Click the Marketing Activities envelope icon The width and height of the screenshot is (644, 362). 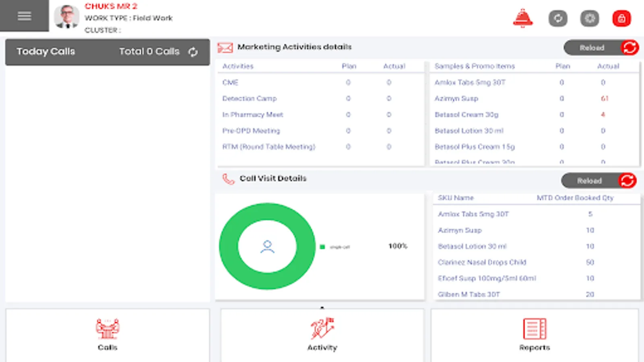tap(225, 48)
